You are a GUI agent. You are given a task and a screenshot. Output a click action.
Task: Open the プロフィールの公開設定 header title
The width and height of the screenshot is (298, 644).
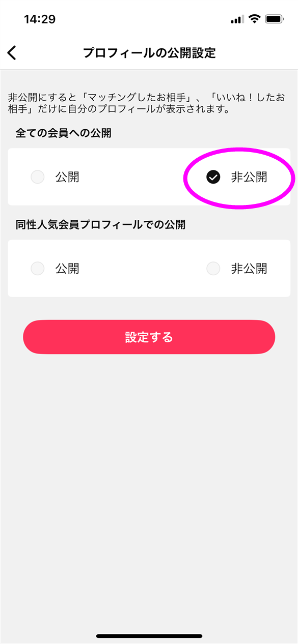149,52
